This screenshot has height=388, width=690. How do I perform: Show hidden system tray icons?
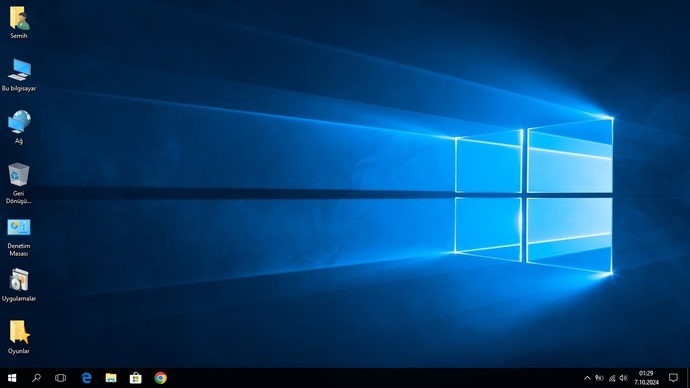click(x=587, y=378)
